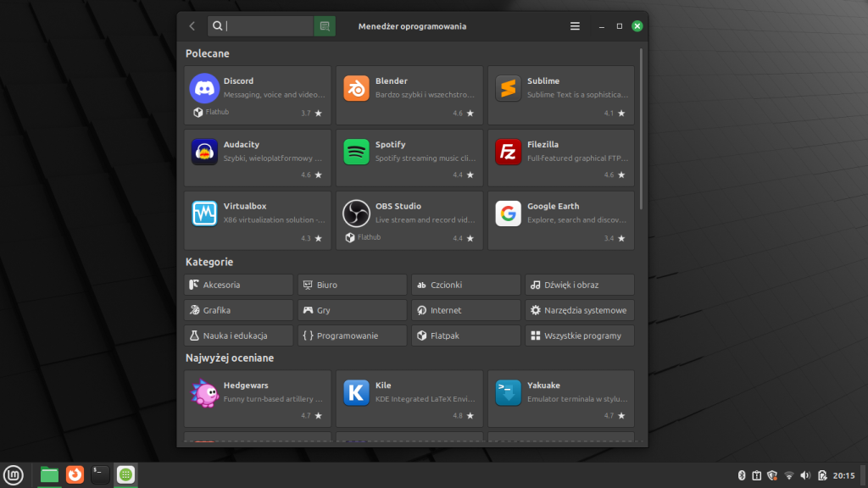Open the Spotify app icon
Viewport: 868px width, 488px height.
pyautogui.click(x=356, y=152)
